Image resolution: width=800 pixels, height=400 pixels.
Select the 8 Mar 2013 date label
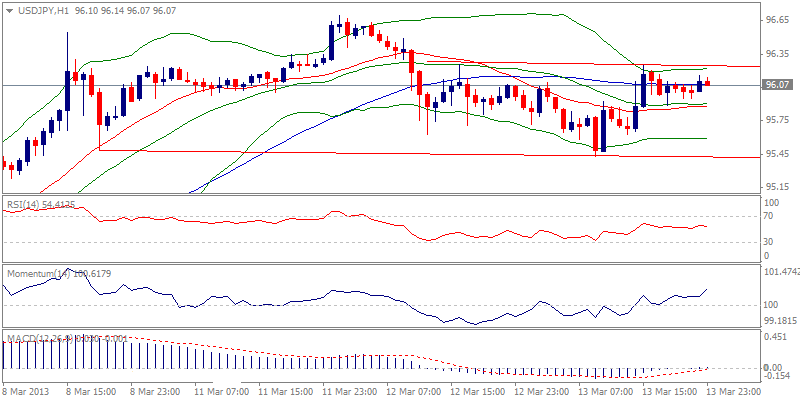(x=27, y=392)
